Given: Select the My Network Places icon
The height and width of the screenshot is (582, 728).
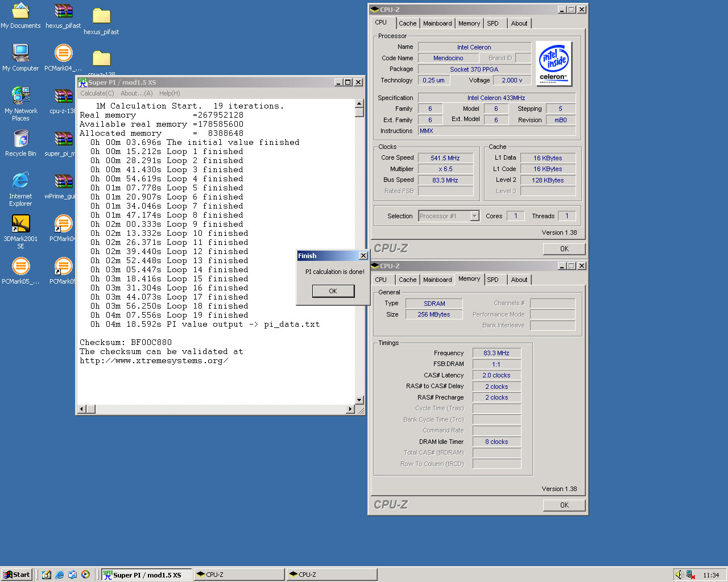Looking at the screenshot, I should (x=20, y=103).
